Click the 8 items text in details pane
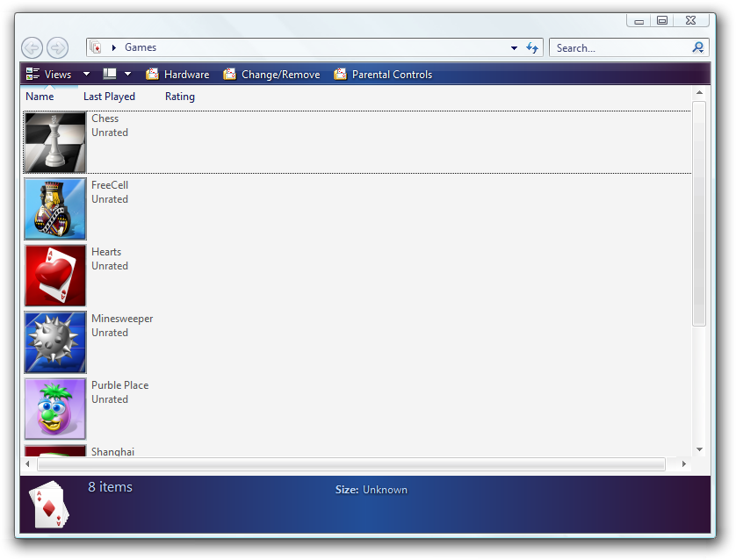Screen dimensions: 736x560 [x=111, y=487]
